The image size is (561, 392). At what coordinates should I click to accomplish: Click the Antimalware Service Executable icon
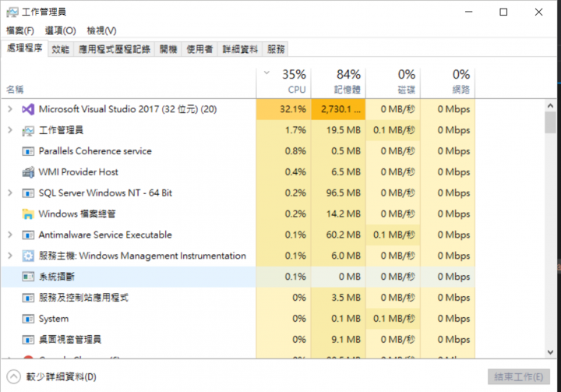pyautogui.click(x=28, y=235)
